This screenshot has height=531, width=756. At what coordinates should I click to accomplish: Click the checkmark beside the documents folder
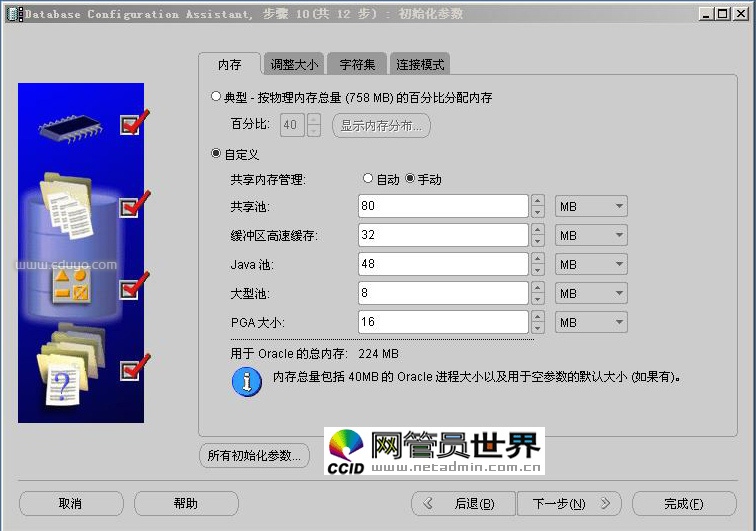tap(135, 204)
